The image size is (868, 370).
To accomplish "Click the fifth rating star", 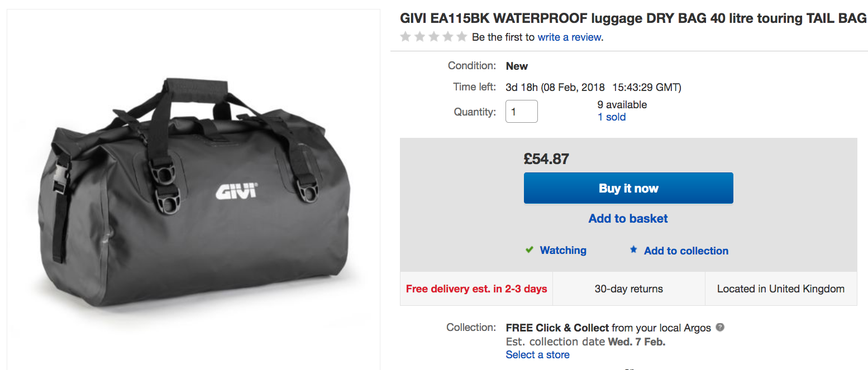I will [x=461, y=37].
